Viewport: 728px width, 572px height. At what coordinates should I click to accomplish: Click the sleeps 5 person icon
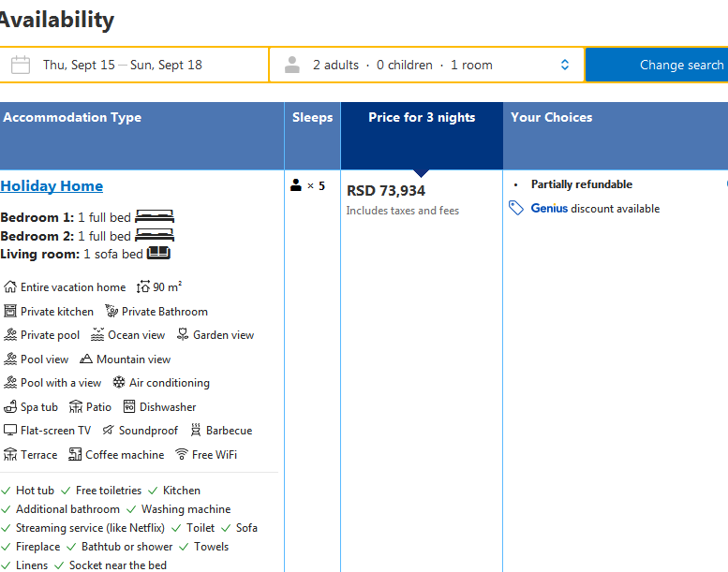[x=296, y=185]
